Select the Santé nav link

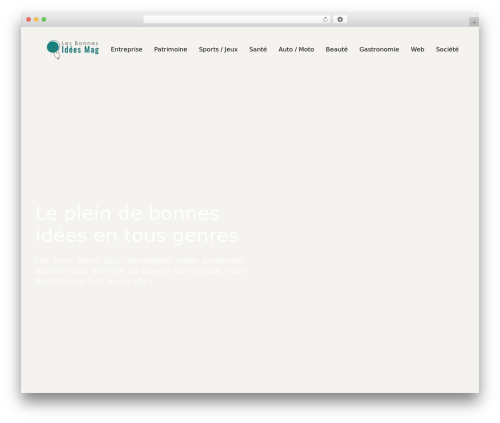pyautogui.click(x=258, y=49)
